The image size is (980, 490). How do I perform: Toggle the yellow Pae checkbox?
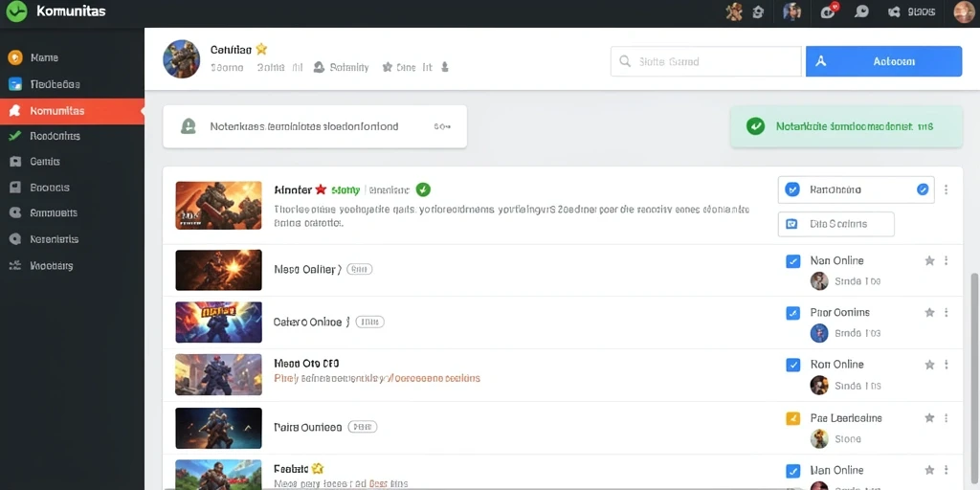pyautogui.click(x=792, y=418)
